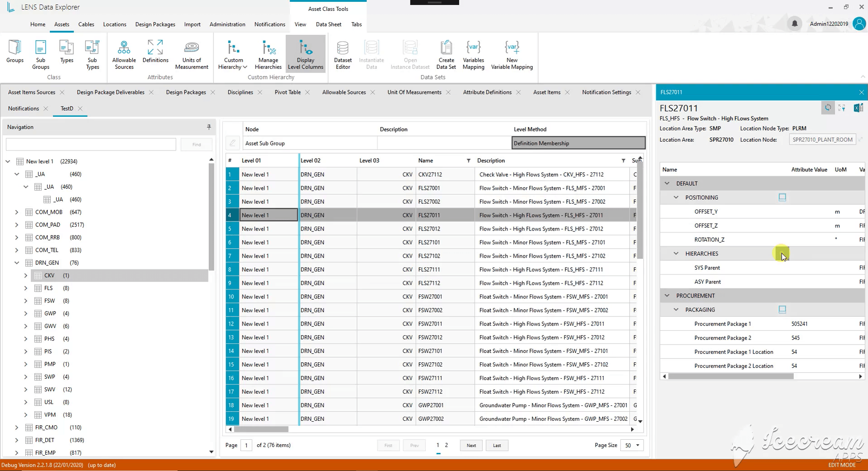The height and width of the screenshot is (471, 868).
Task: Open the Cables menu tab
Action: tap(86, 24)
